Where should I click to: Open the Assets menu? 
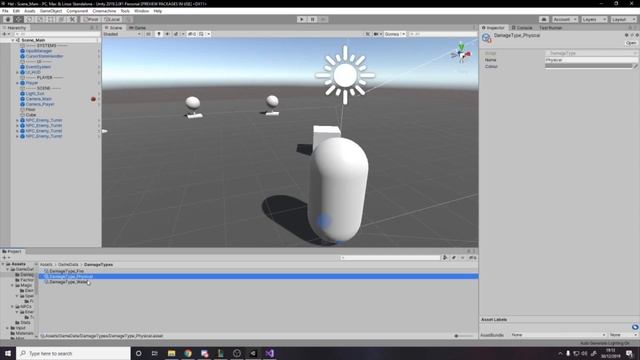click(x=30, y=11)
